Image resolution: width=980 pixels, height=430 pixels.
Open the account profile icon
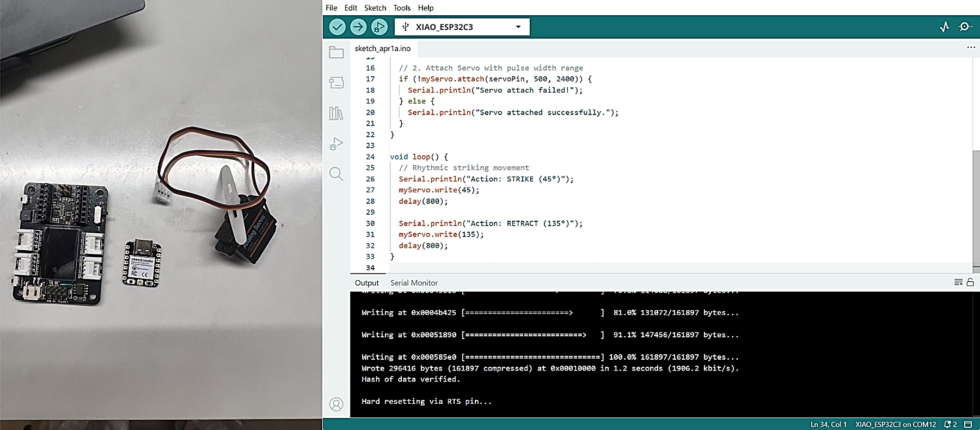(x=336, y=404)
